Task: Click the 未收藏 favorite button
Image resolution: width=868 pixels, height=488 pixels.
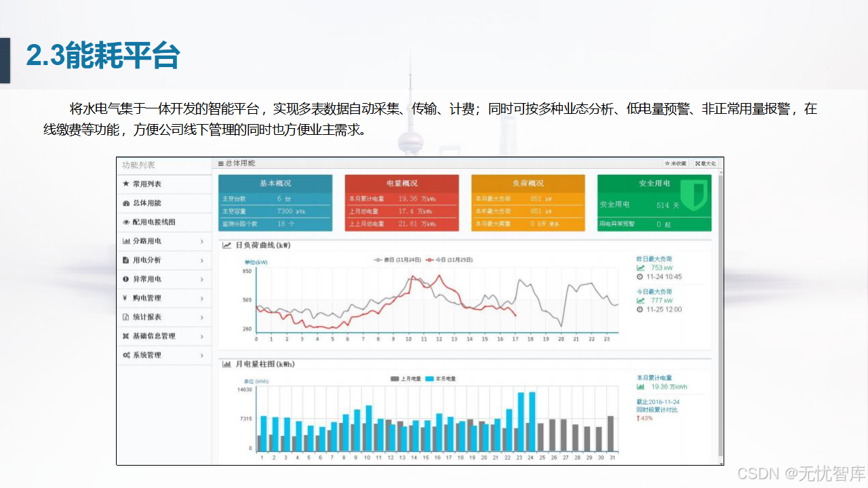Action: pos(676,163)
